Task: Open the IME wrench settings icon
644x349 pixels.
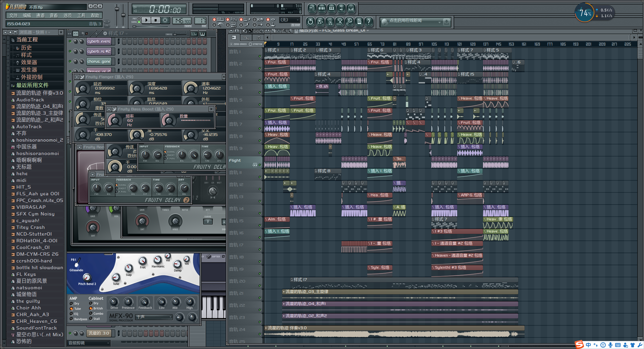Action: (x=640, y=345)
